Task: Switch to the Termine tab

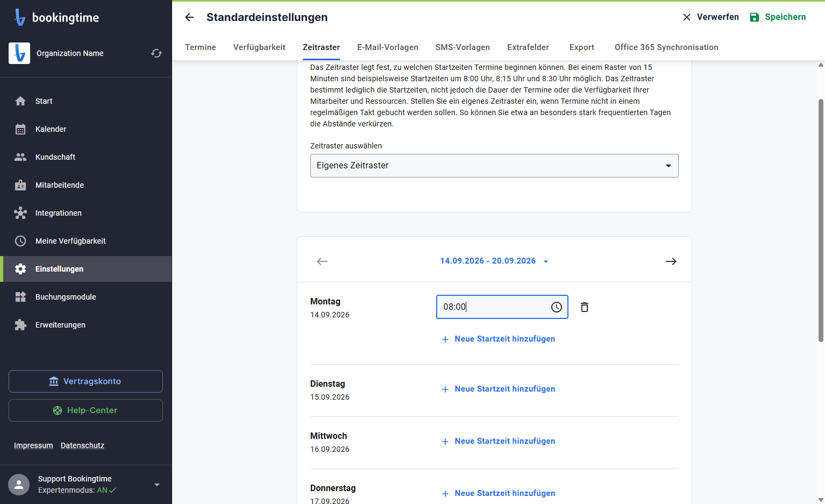Action: pyautogui.click(x=201, y=47)
